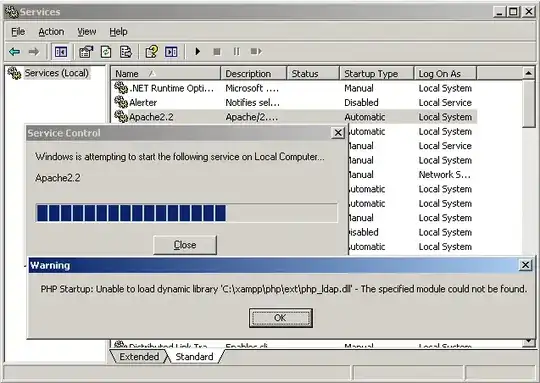Screen dimensions: 540x383
Task: Click the Disabled startup type of Alerter
Action: tap(361, 103)
